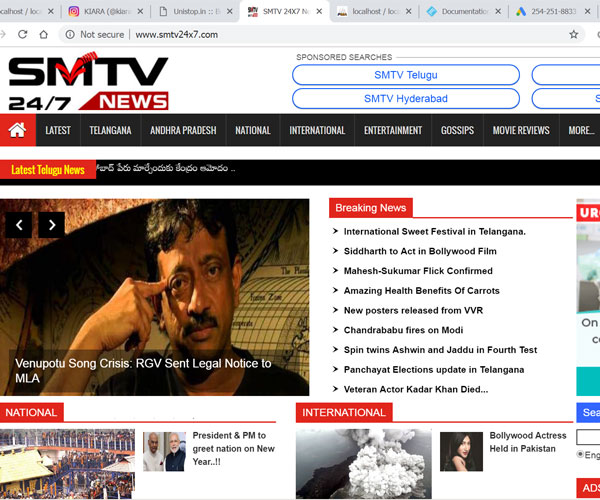Image resolution: width=600 pixels, height=500 pixels.
Task: Open Mahesh-Sukumar Flick Confirmed
Action: click(x=418, y=271)
